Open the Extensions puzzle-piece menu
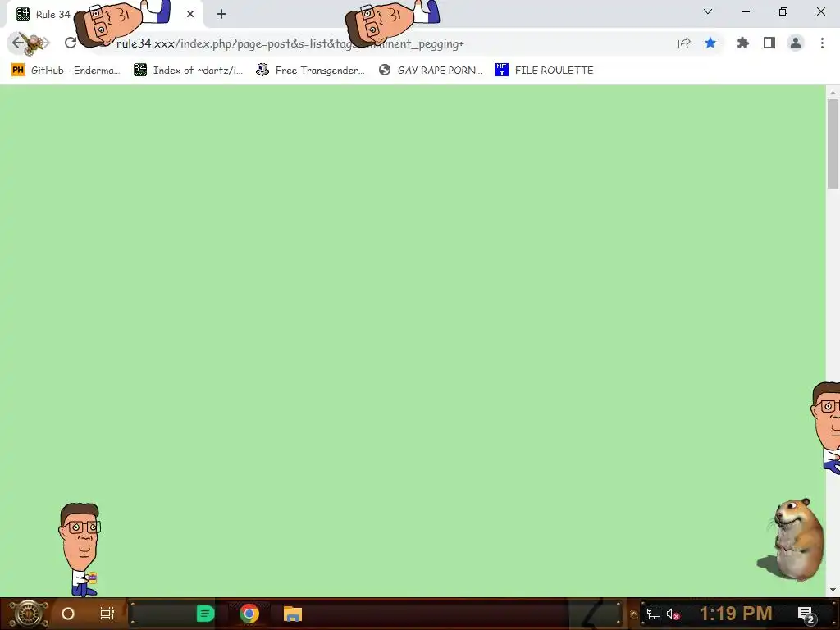This screenshot has height=630, width=840. [743, 43]
